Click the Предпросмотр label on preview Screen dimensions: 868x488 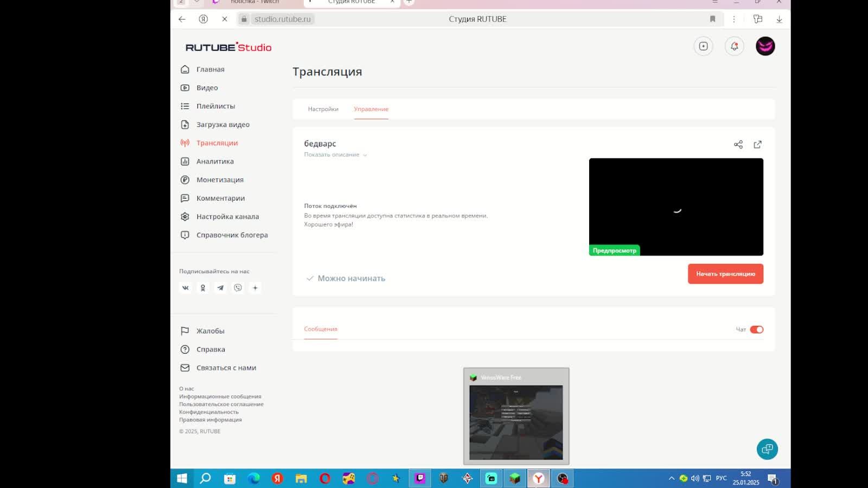pos(615,251)
